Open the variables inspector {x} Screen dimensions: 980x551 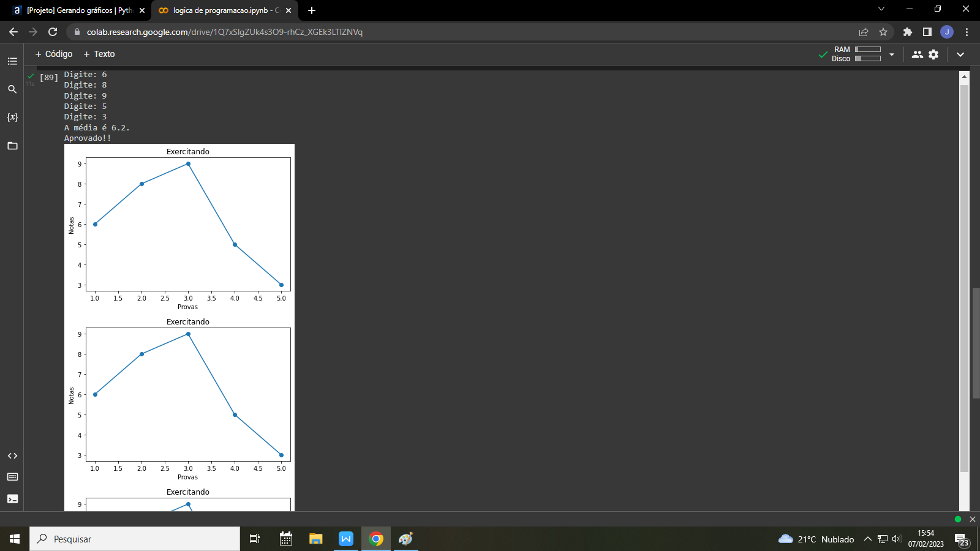(12, 117)
